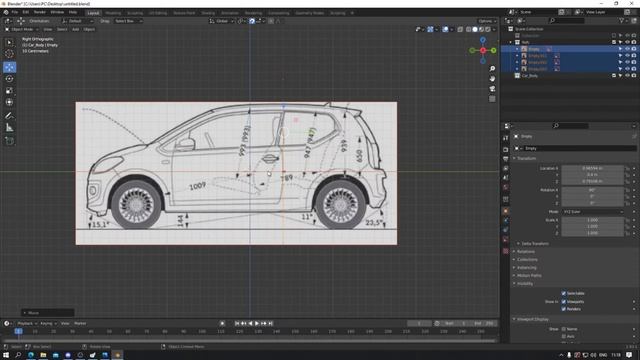Open the Object Mode dropdown

click(22, 29)
